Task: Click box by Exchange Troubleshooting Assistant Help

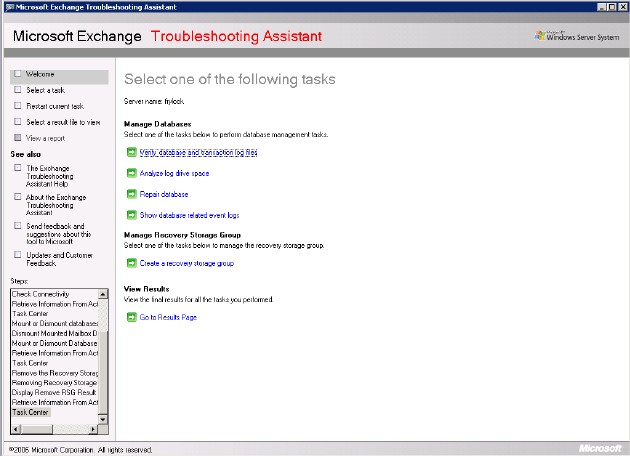Action: [x=17, y=168]
